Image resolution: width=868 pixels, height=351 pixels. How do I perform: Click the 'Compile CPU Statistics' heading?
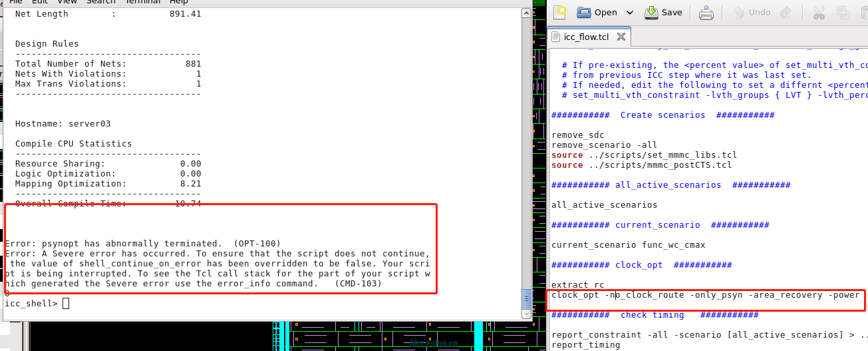74,144
